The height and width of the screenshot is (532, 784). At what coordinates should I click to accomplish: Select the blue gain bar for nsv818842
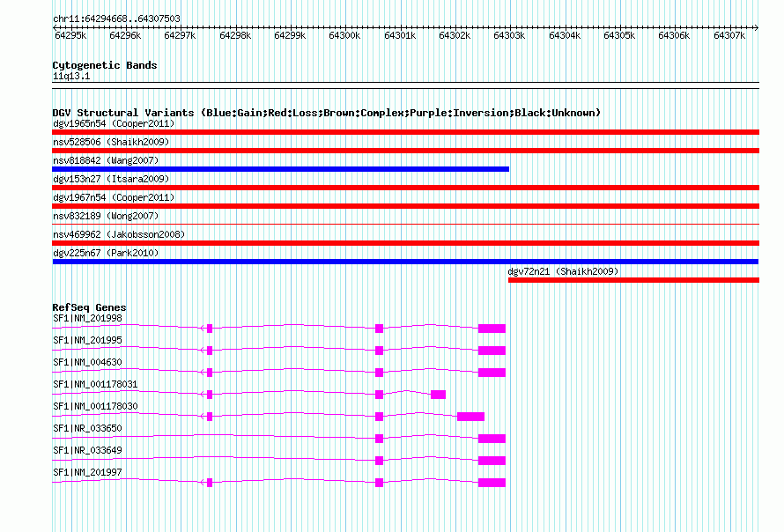pos(280,169)
